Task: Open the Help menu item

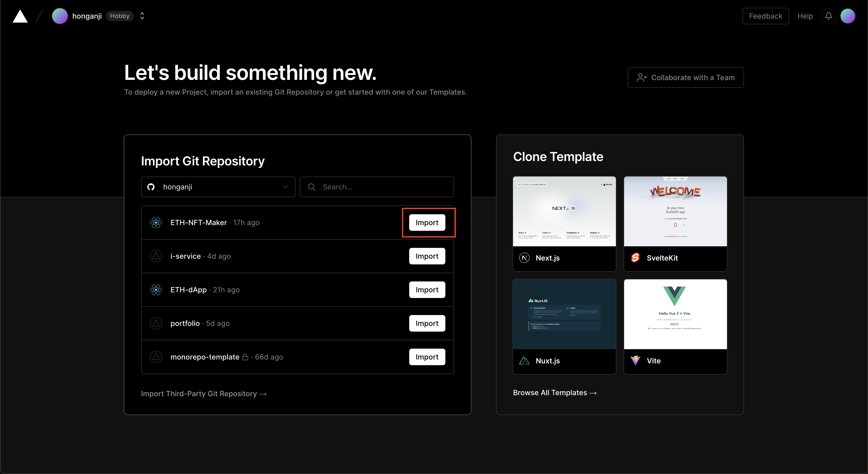Action: pyautogui.click(x=805, y=16)
